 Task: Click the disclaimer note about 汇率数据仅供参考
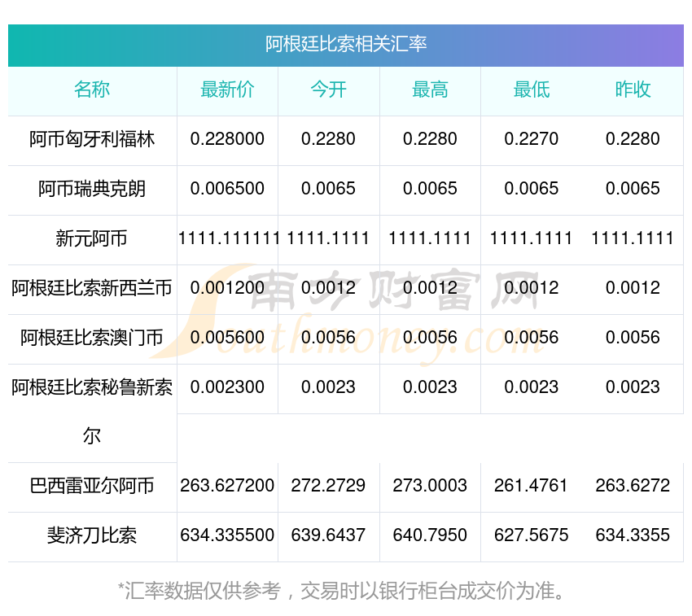tap(342, 591)
